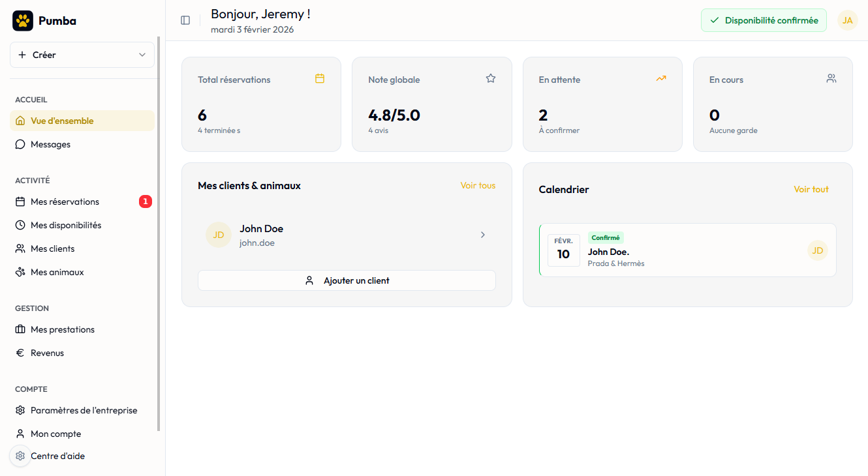868x476 pixels.
Task: Click the red notification badge on réservations
Action: point(146,201)
